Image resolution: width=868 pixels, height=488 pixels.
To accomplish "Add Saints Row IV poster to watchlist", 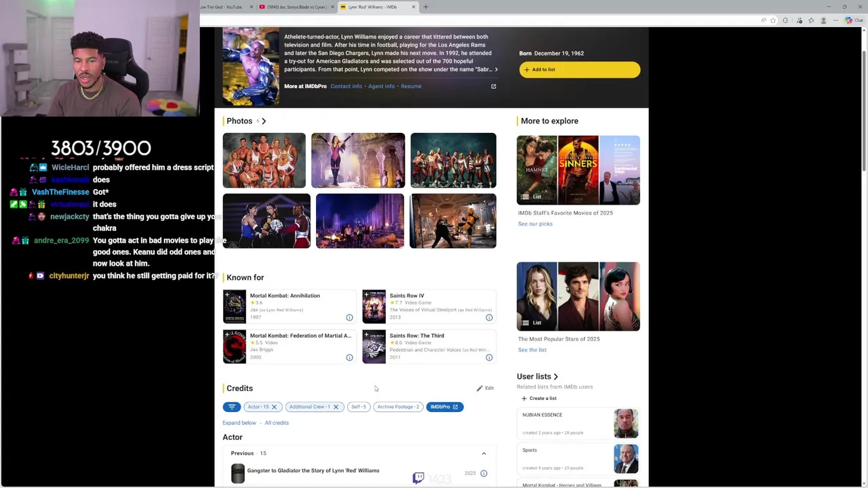I will click(x=367, y=295).
